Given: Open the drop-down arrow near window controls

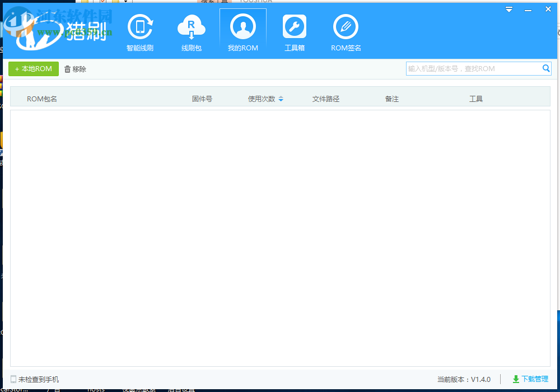Looking at the screenshot, I should coord(508,9).
